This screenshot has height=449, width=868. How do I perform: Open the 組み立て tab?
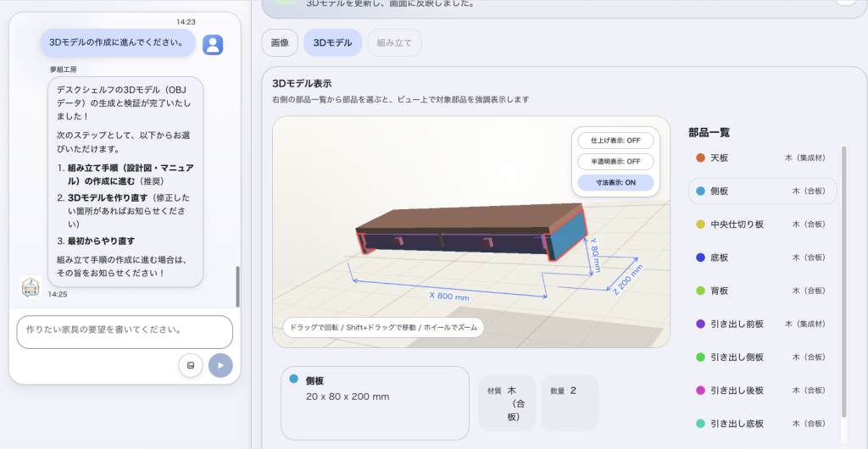[x=394, y=42]
